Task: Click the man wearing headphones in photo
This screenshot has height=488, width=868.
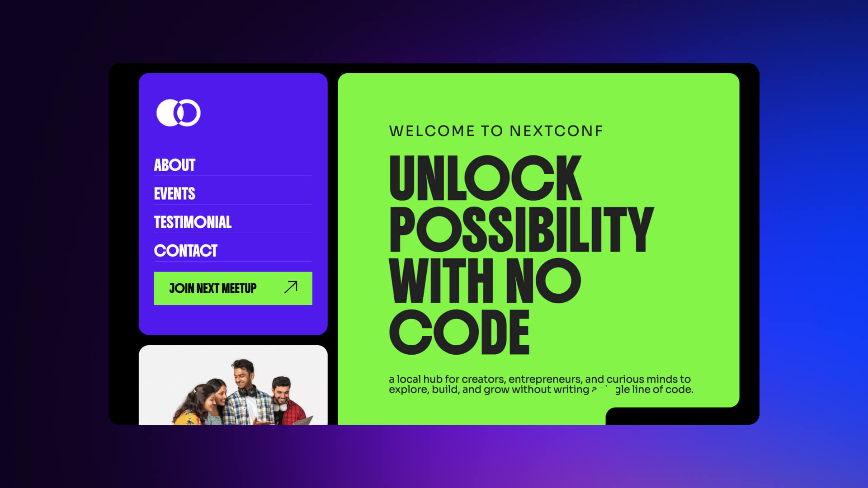Action: tap(244, 392)
